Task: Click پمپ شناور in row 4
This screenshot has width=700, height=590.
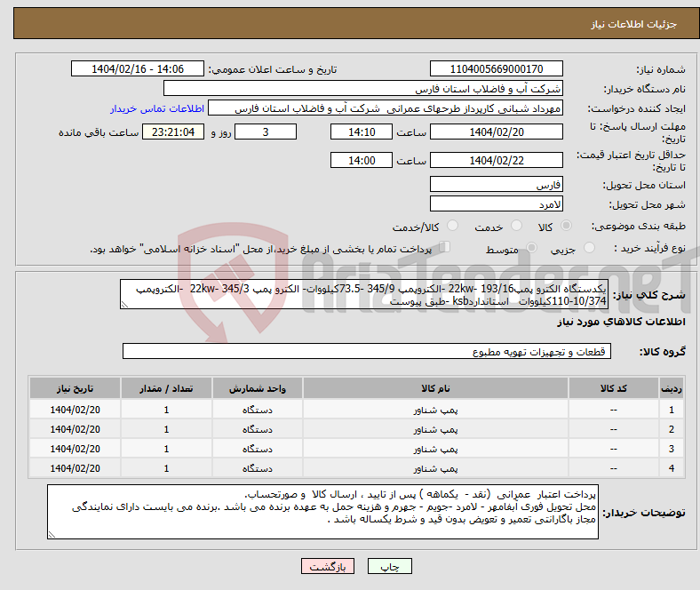Action: (435, 469)
